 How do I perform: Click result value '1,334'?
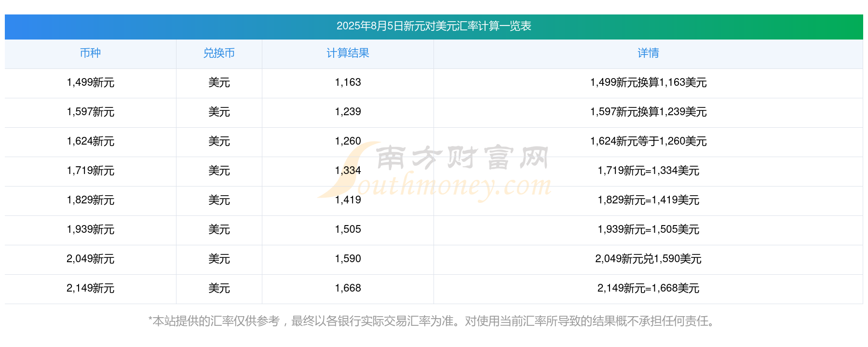tap(348, 171)
